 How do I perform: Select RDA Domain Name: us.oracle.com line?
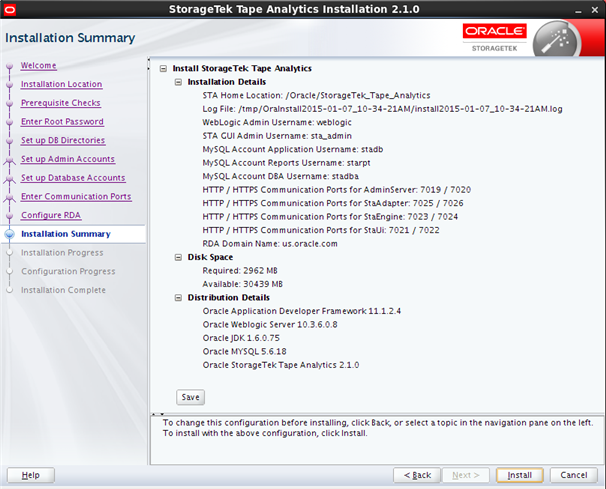pos(270,244)
